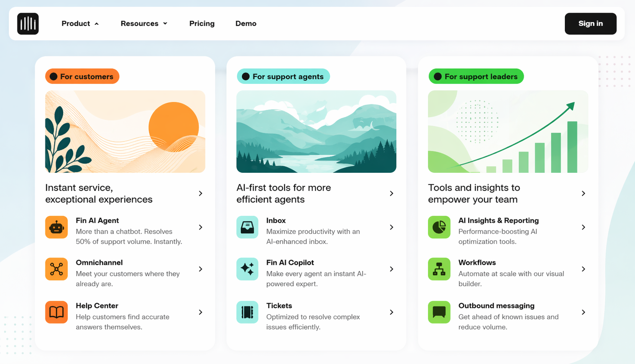Open the Fin AI Copilot link
Viewport: 635px width, 364px height.
290,262
